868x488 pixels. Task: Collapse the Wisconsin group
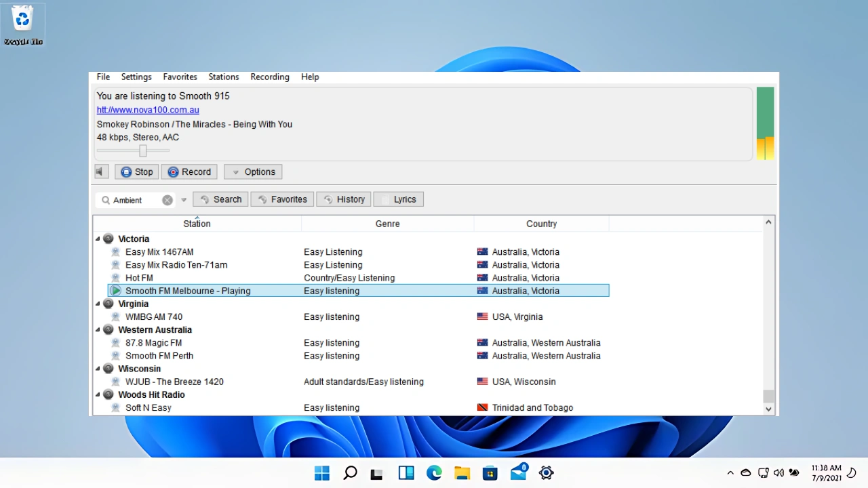[98, 369]
